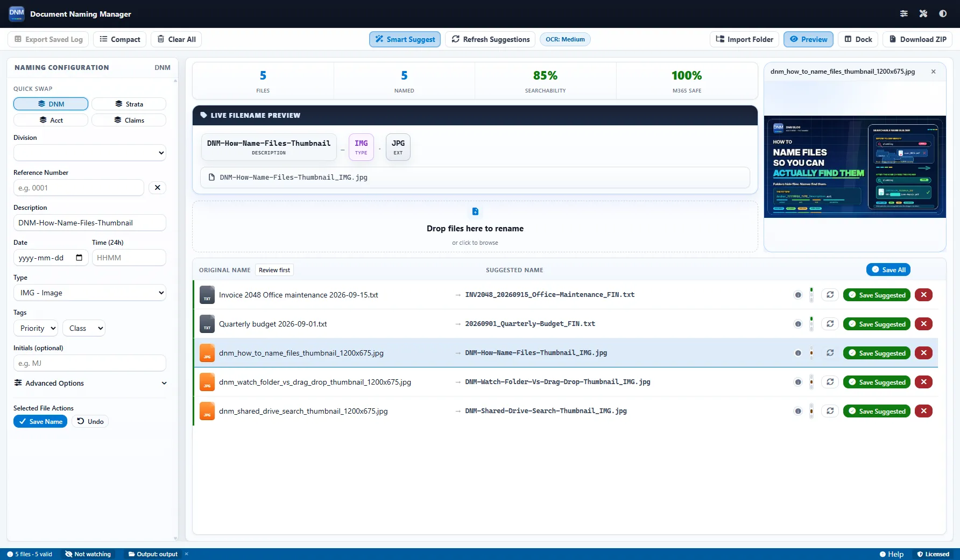This screenshot has height=560, width=960.
Task: Toggle the Review first sort button
Action: click(274, 270)
